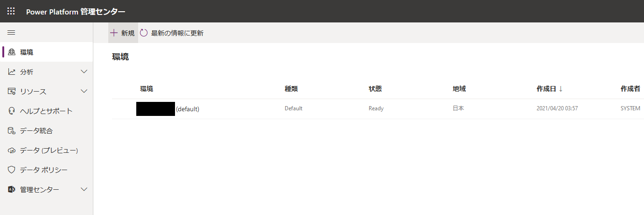Click the plus icon for 新規
This screenshot has width=644, height=215.
(114, 33)
